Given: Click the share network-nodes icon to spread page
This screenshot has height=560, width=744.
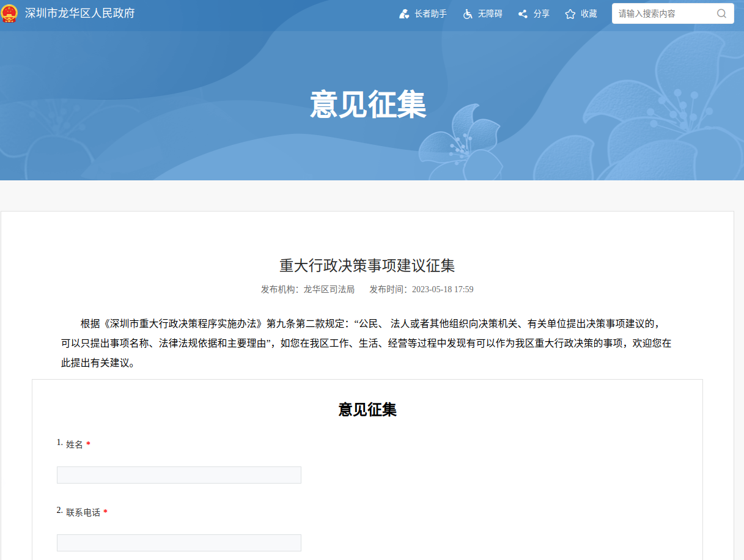Looking at the screenshot, I should point(521,13).
